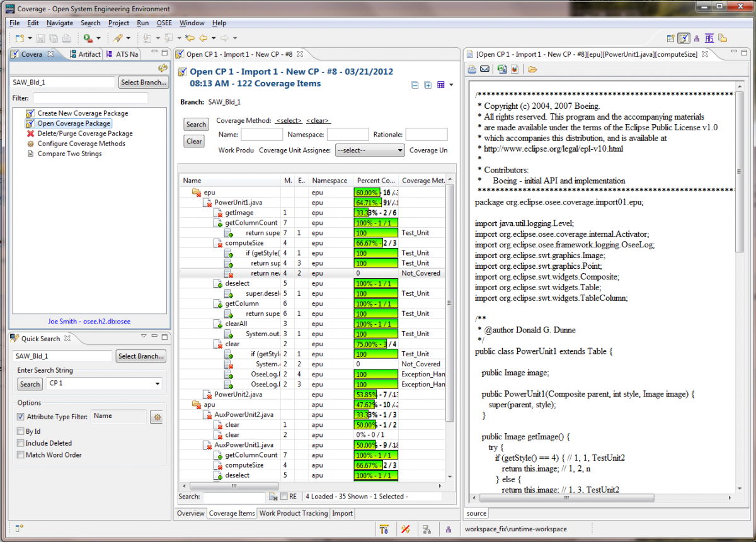The width and height of the screenshot is (756, 542).
Task: Click the expand all icon in coverage editor
Action: tap(428, 85)
